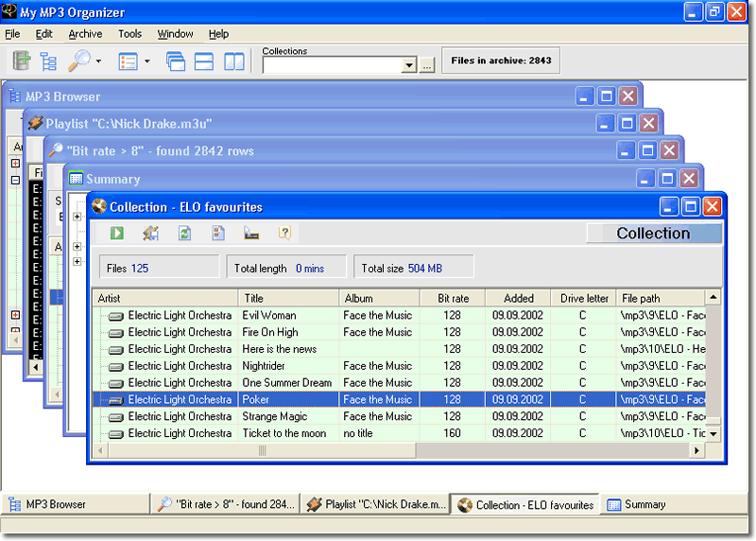
Task: Sort by the Artist column header
Action: tap(165, 298)
